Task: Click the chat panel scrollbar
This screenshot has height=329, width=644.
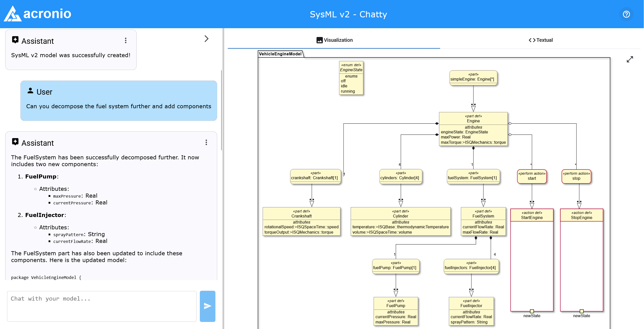Action: (x=221, y=110)
